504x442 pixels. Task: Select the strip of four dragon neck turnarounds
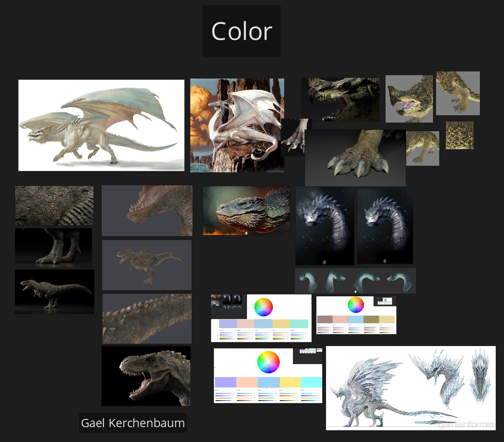(355, 281)
